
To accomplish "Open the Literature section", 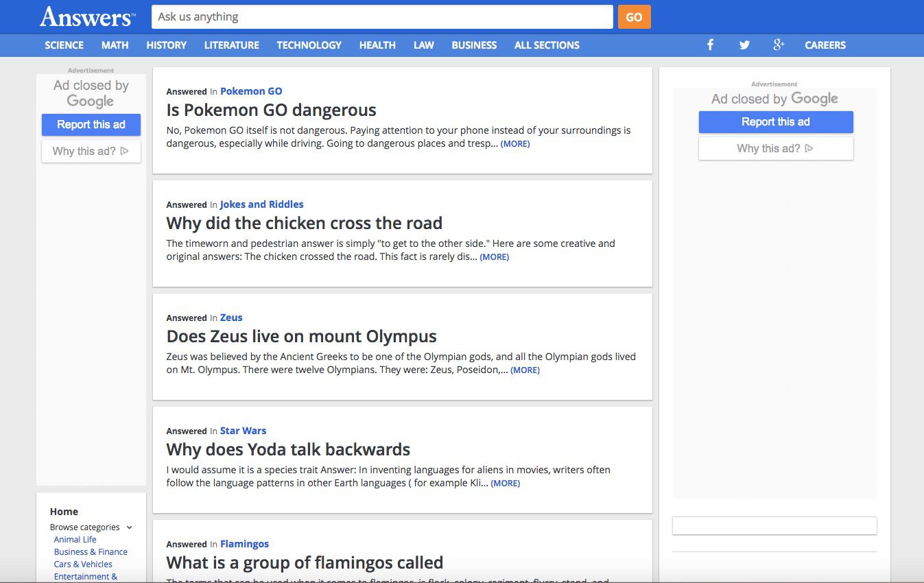I will tap(232, 45).
